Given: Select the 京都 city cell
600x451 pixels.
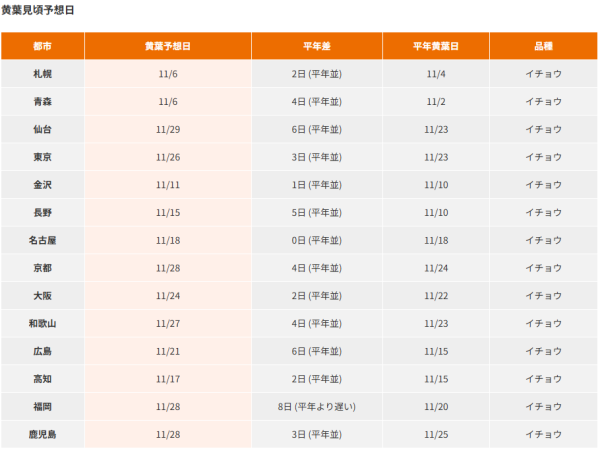Looking at the screenshot, I should [42, 268].
